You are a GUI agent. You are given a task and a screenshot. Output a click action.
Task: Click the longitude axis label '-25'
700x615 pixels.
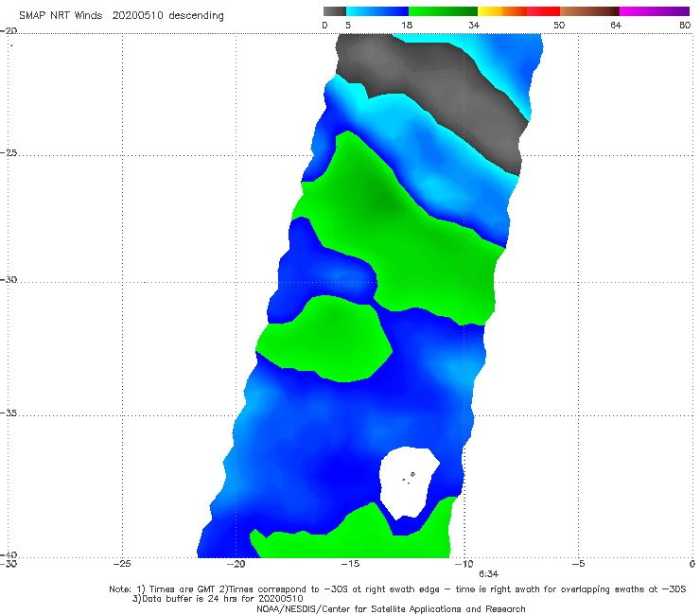(122, 564)
